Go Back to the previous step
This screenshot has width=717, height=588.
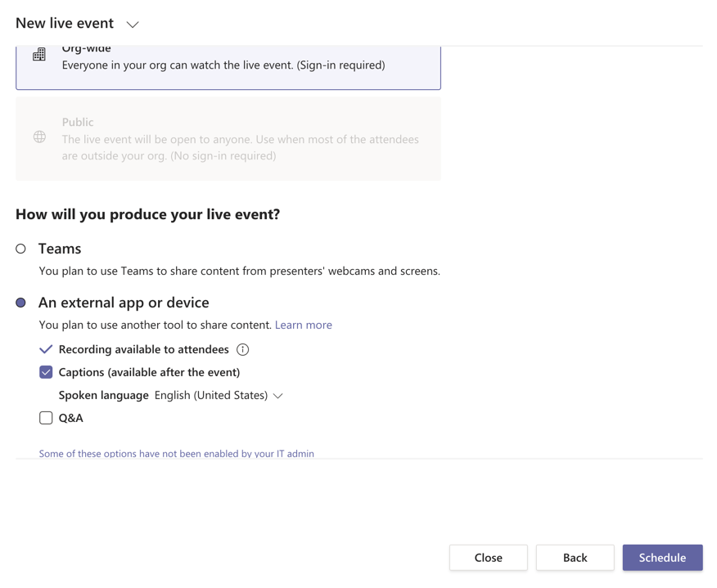point(575,558)
